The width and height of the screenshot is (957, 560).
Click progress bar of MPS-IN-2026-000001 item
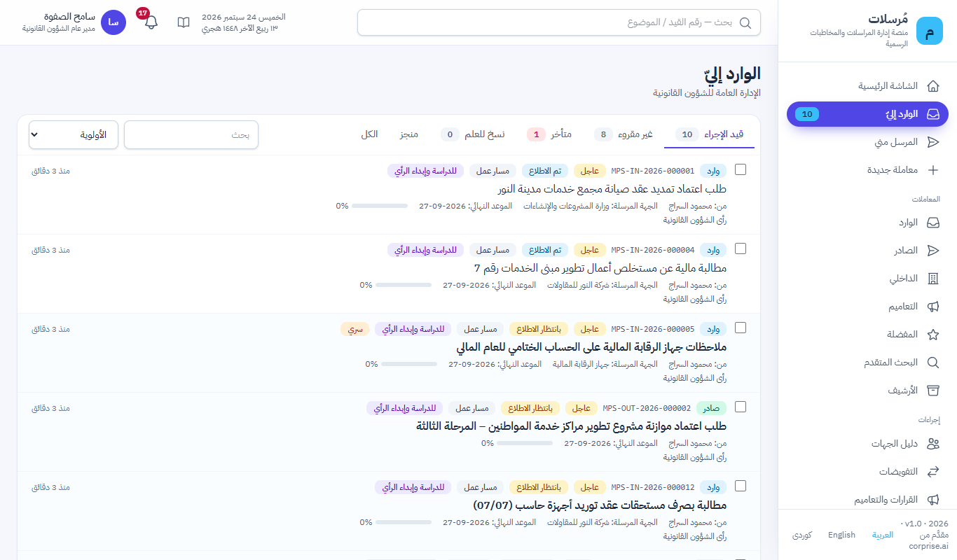[380, 206]
